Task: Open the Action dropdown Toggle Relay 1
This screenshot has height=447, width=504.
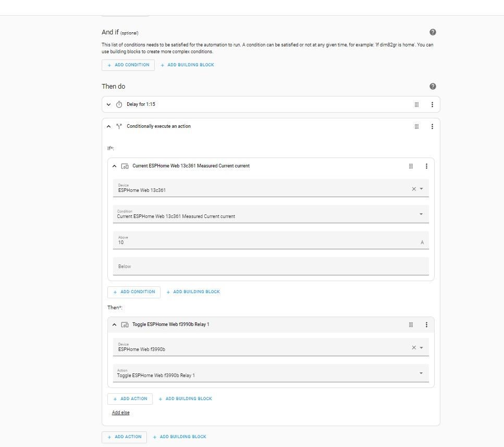Action: click(271, 373)
